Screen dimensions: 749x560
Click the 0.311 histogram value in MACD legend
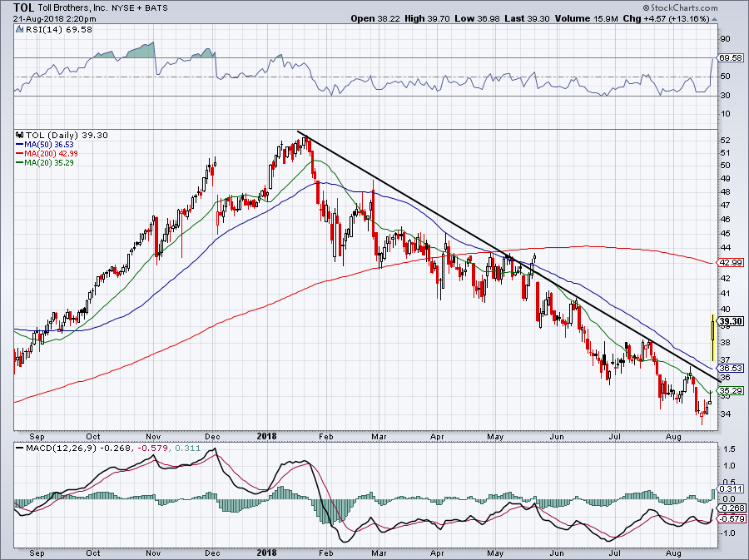188,448
